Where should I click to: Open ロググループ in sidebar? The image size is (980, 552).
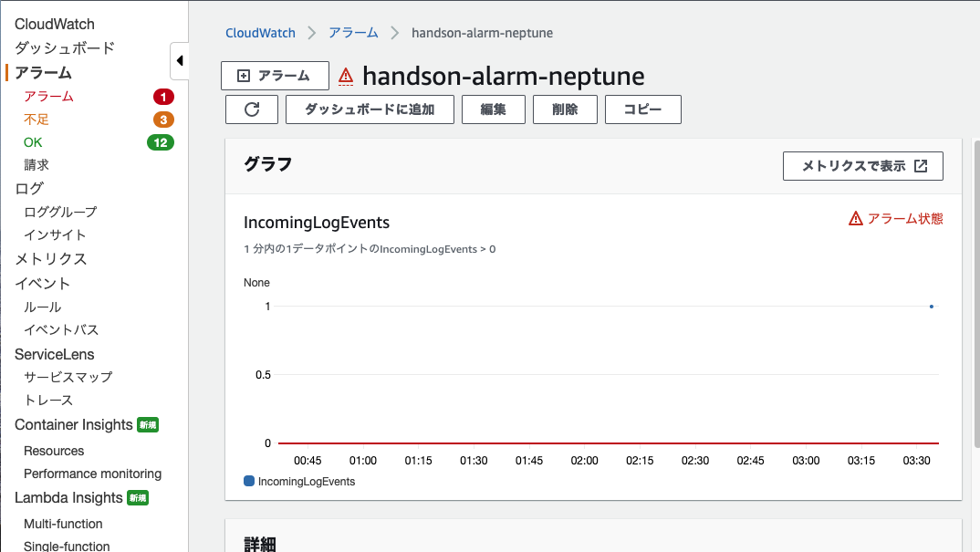(x=60, y=212)
